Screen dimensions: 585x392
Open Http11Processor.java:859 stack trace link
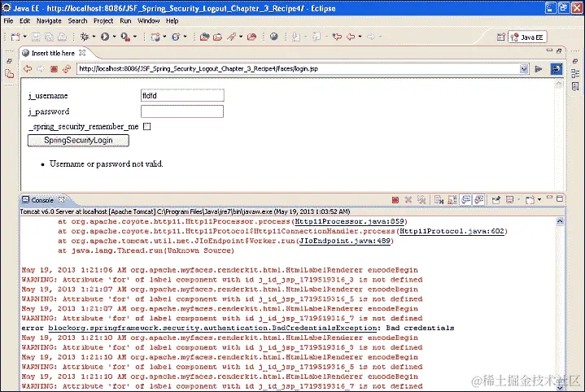coord(349,221)
